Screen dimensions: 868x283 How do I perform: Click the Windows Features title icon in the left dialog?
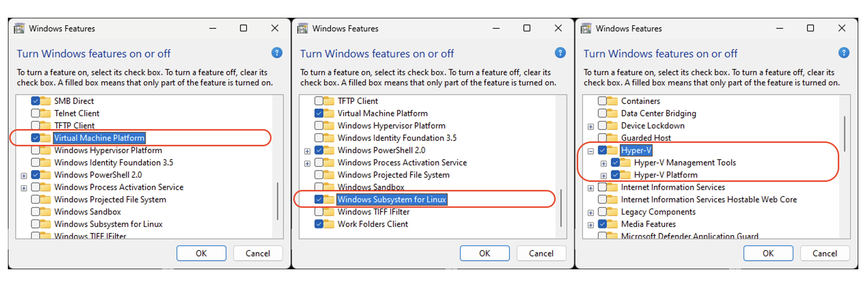[19, 28]
